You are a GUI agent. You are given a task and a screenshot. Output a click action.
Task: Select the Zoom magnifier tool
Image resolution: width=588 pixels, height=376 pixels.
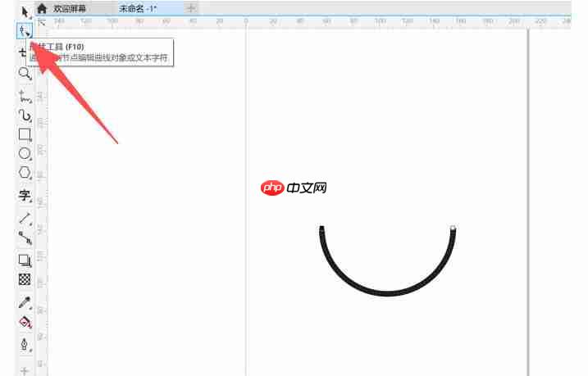[25, 74]
